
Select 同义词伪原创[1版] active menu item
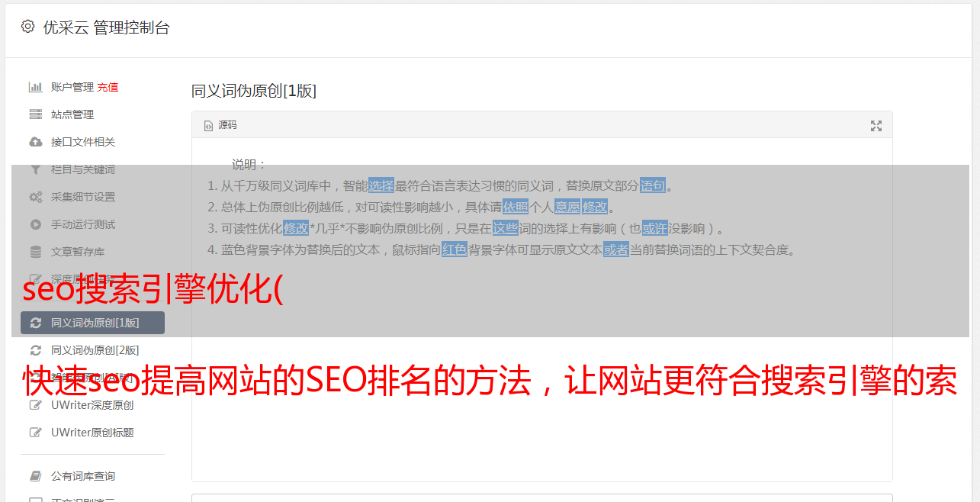(92, 323)
